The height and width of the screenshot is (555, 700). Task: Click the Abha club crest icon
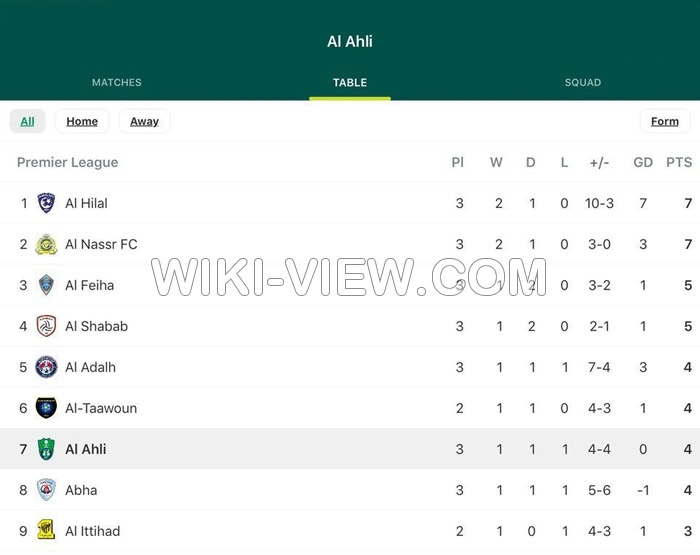coord(46,490)
